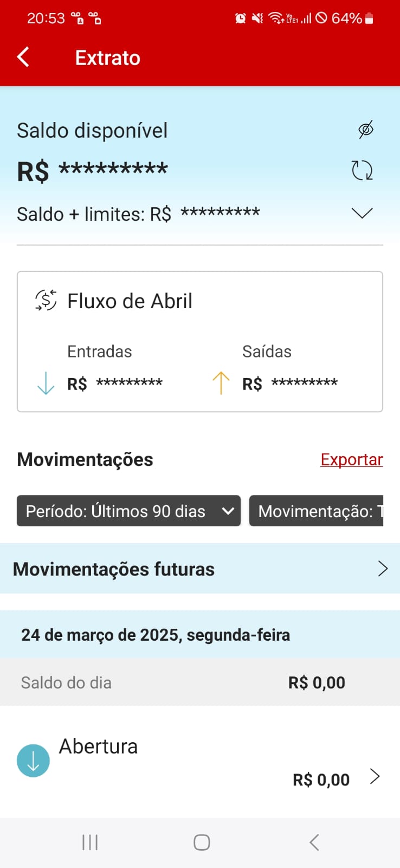
Task: Open Movimentações futuras
Action: tap(114, 569)
